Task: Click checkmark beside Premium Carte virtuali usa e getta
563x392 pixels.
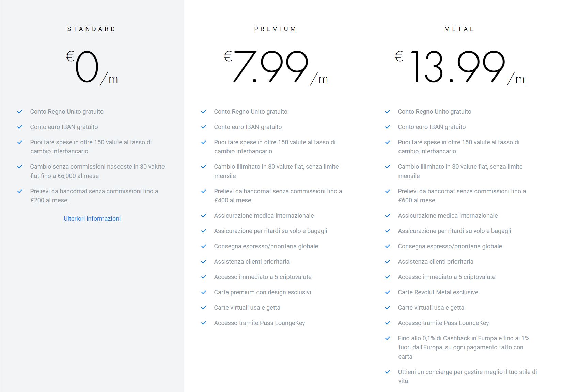Action: coord(204,308)
